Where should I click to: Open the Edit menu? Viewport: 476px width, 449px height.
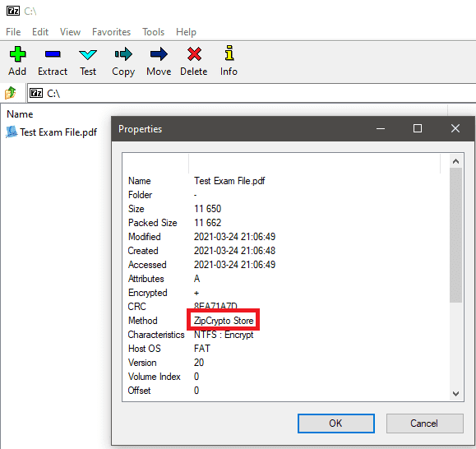point(40,32)
